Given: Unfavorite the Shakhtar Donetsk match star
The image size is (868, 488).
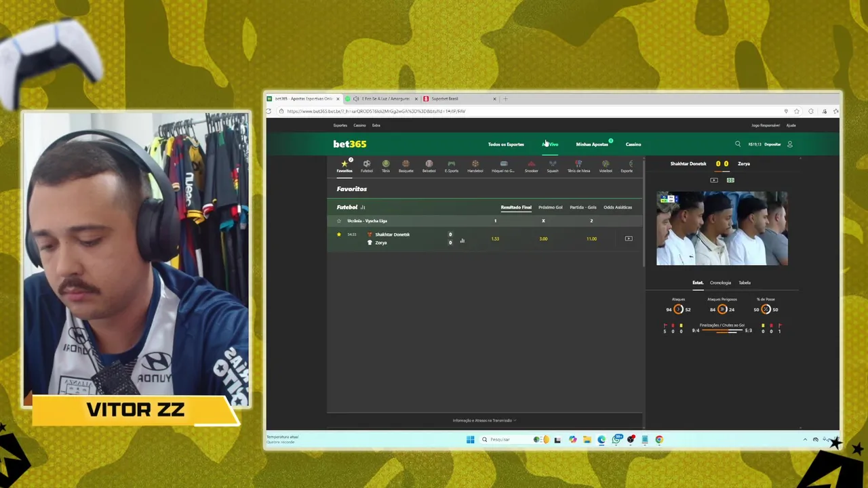Looking at the screenshot, I should coord(339,235).
